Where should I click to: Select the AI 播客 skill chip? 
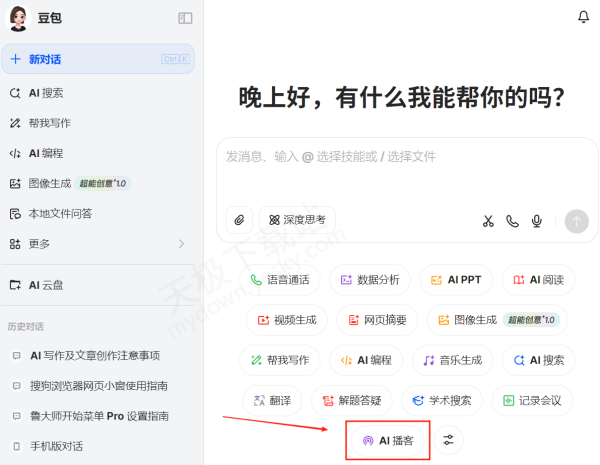[x=388, y=441]
